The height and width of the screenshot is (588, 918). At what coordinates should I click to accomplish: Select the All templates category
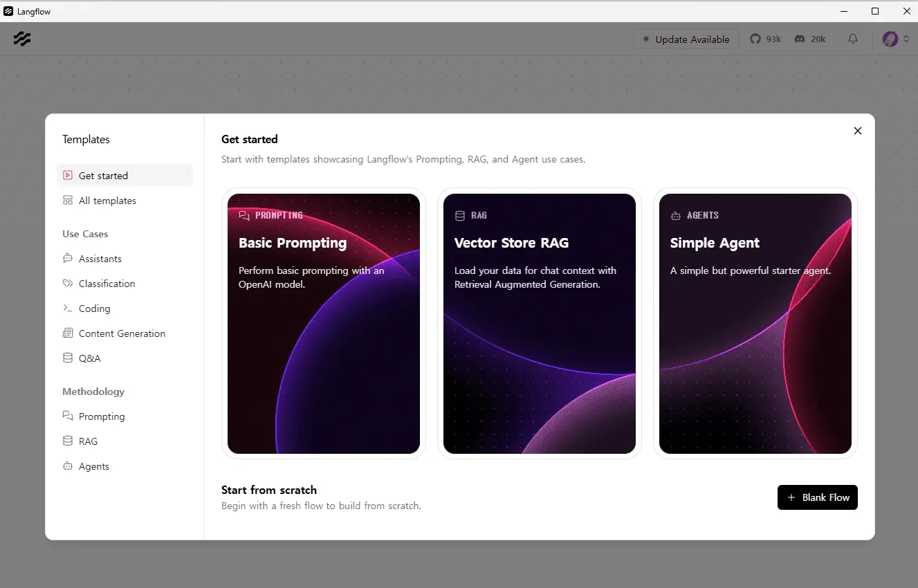[x=125, y=201]
